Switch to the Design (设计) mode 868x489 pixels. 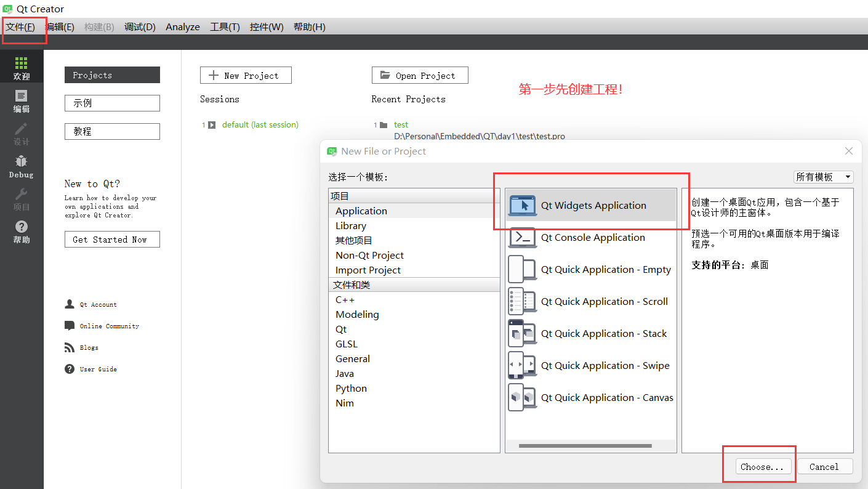tap(22, 134)
